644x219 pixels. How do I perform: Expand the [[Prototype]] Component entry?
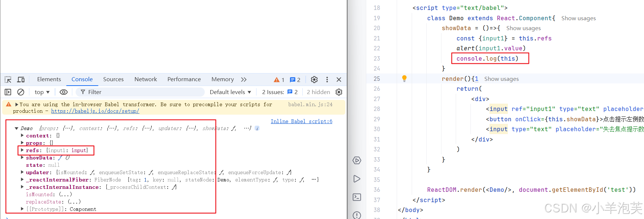click(x=22, y=209)
